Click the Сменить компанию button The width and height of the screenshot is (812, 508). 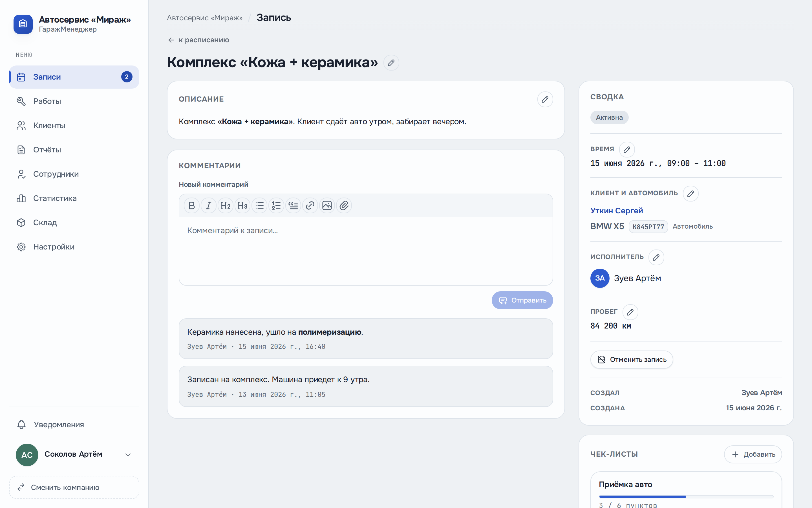[74, 487]
